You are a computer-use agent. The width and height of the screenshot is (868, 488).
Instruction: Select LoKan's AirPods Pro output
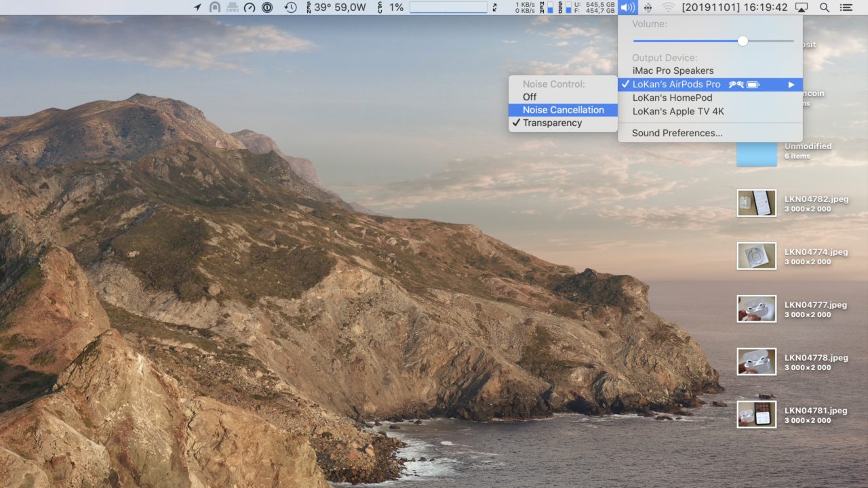(710, 84)
